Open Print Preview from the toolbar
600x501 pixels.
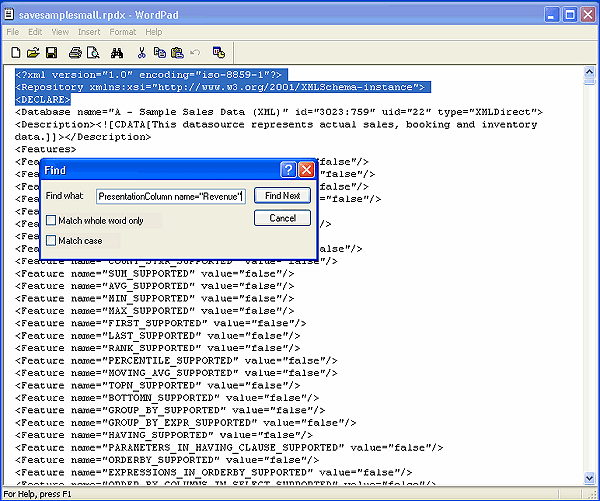pos(93,52)
